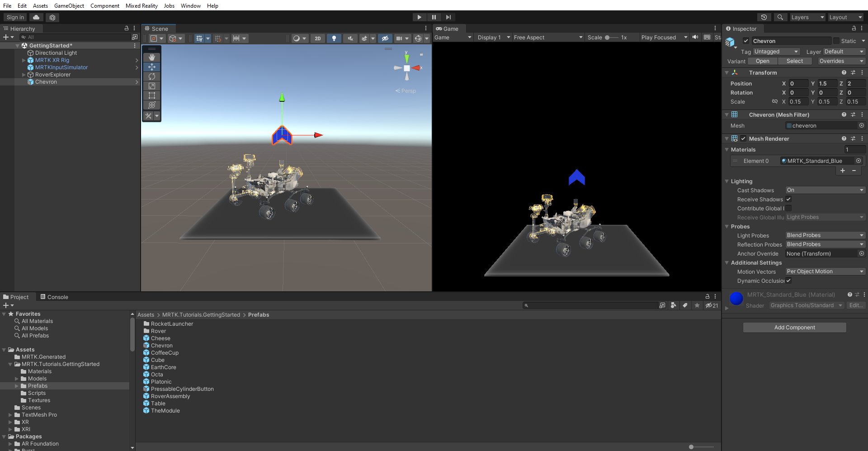Open Cast Shadows dropdown
Screen dimensions: 868x451
(x=825, y=190)
